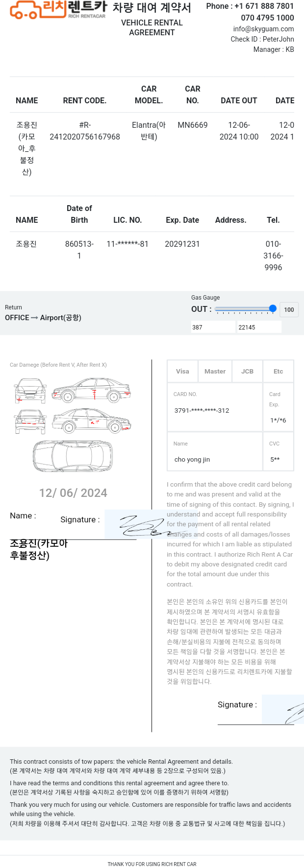Select the front view car damage diagram
304x868 pixels.
[x=30, y=391]
